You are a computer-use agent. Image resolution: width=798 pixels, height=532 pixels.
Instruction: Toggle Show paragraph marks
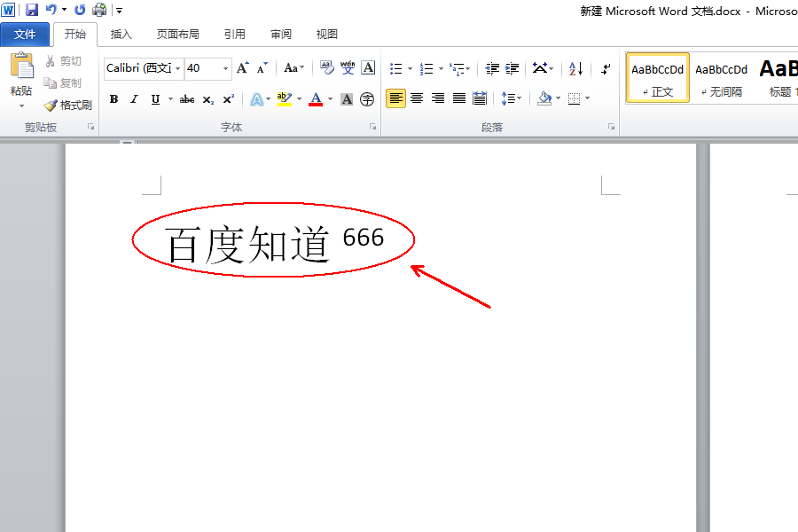point(606,68)
